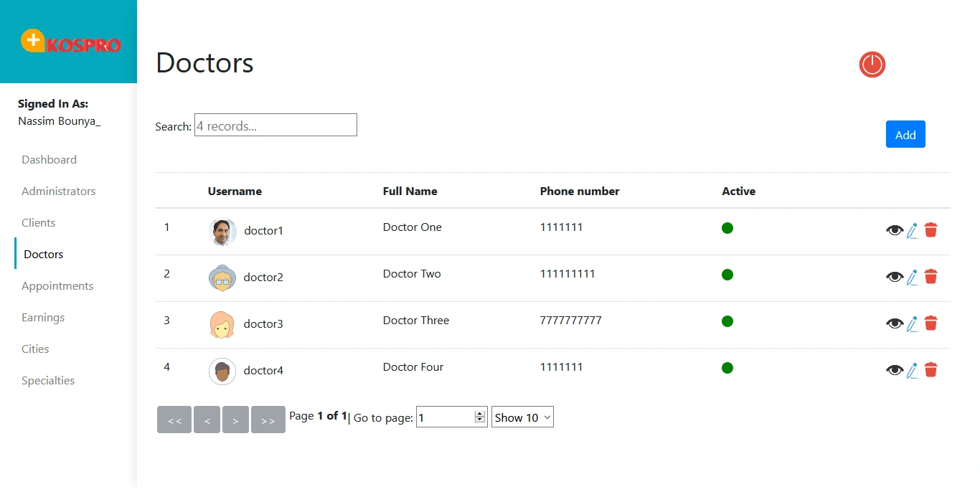Click the Doctor Two full name cell
The image size is (980, 497).
click(412, 274)
